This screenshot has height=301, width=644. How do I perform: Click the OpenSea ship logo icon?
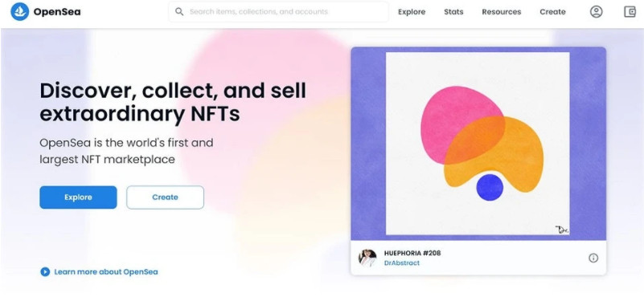(x=19, y=11)
